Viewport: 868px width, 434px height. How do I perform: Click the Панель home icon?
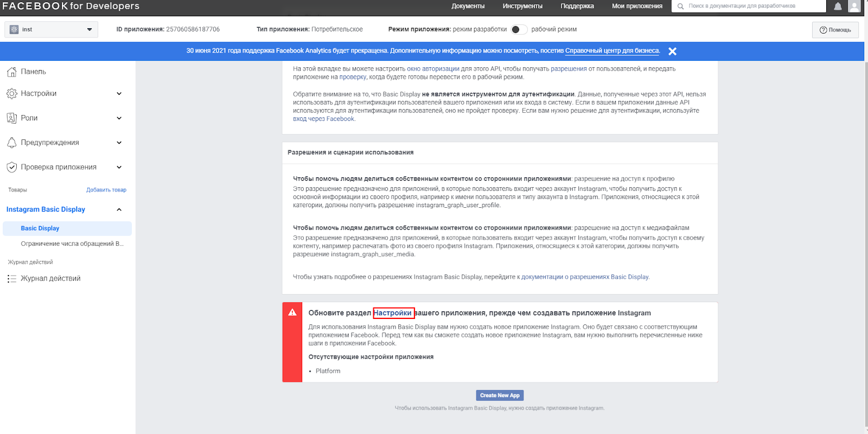coord(11,72)
